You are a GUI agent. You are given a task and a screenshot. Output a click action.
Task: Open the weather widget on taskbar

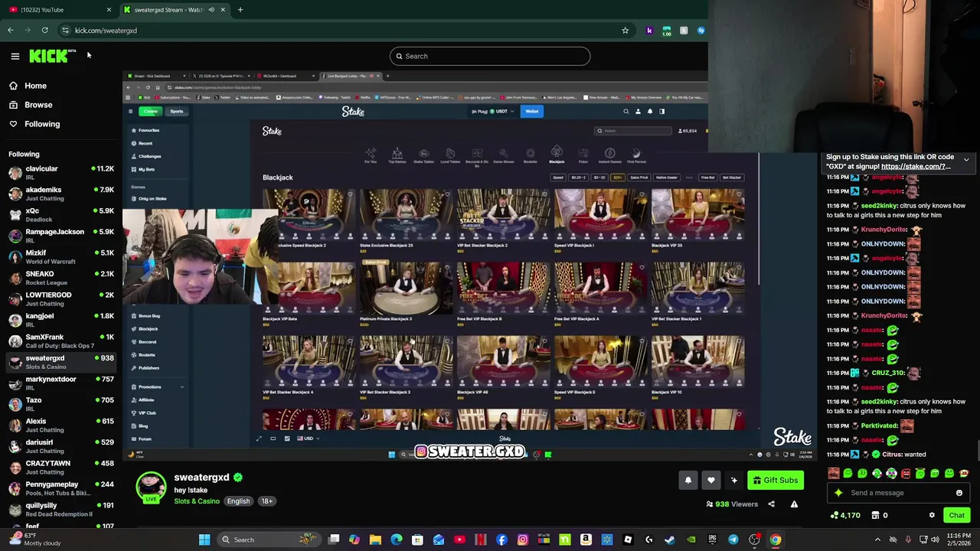click(34, 540)
